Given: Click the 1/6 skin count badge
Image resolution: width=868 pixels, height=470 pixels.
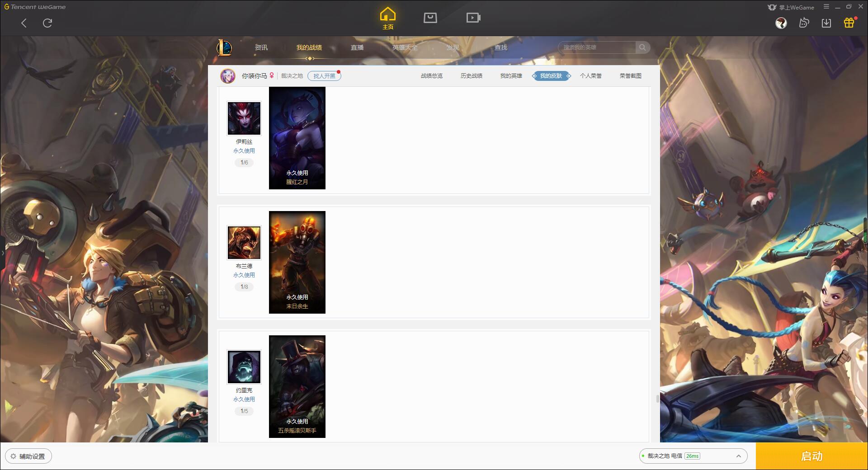Looking at the screenshot, I should [x=244, y=163].
